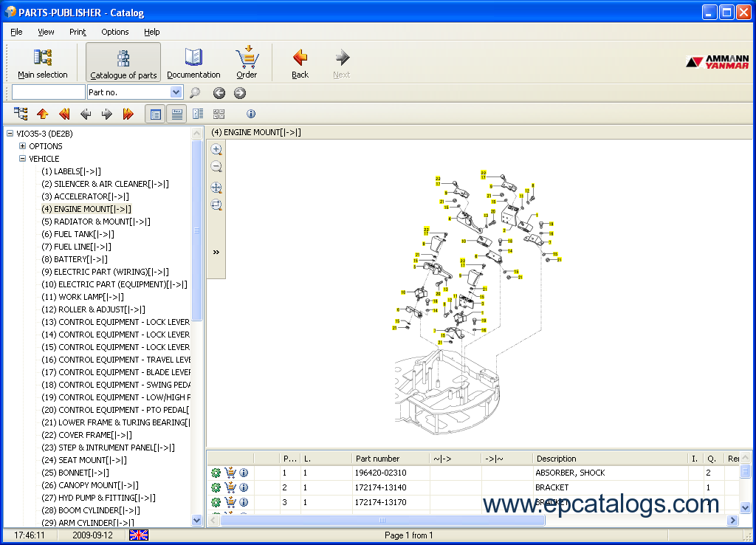
Task: Add ABSORBER, SHOCK to order cart
Action: 230,473
